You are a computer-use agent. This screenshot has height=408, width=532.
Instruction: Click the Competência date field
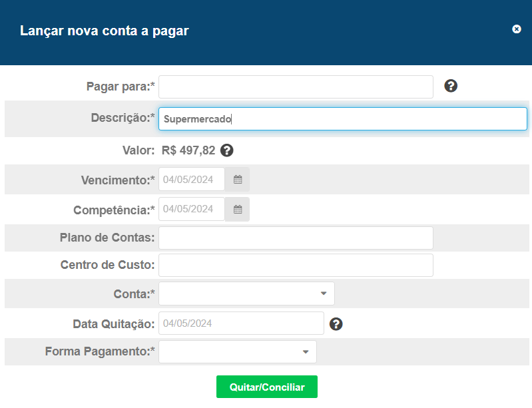coord(192,209)
